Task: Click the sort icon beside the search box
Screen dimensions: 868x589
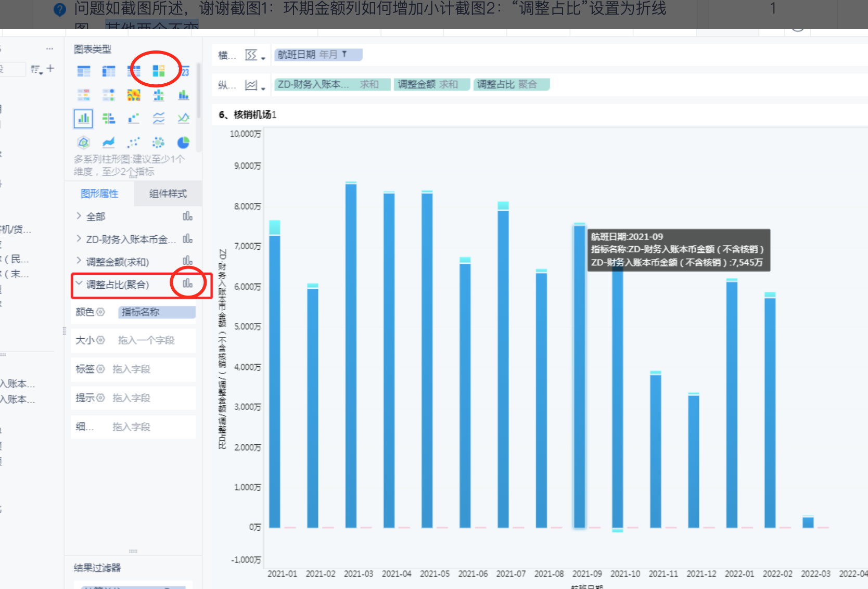Action: 36,69
